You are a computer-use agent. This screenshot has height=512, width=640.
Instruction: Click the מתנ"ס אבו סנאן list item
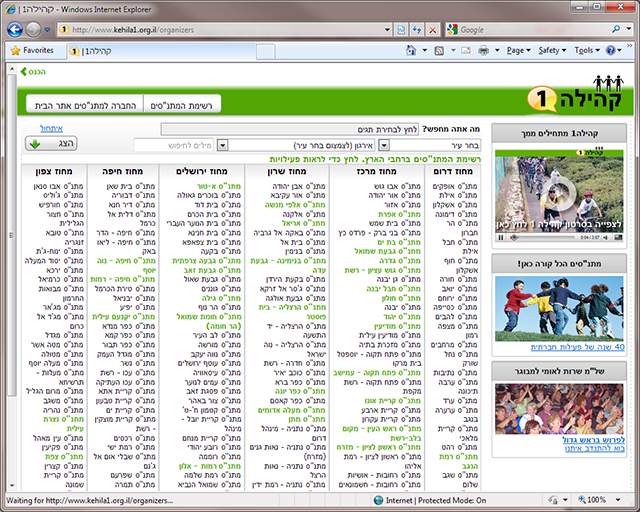click(x=58, y=186)
